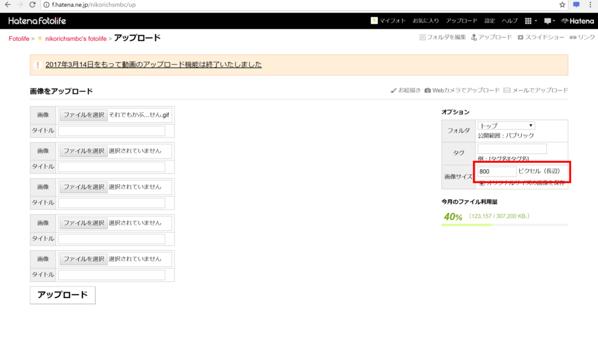Open メールでアップロード

536,90
